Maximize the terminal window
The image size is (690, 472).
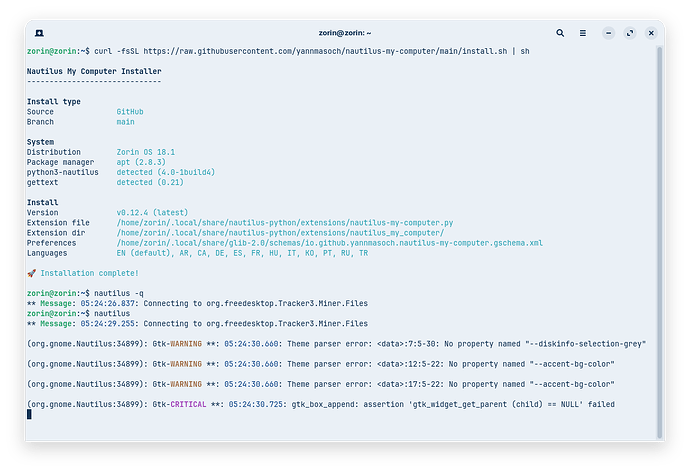click(630, 33)
